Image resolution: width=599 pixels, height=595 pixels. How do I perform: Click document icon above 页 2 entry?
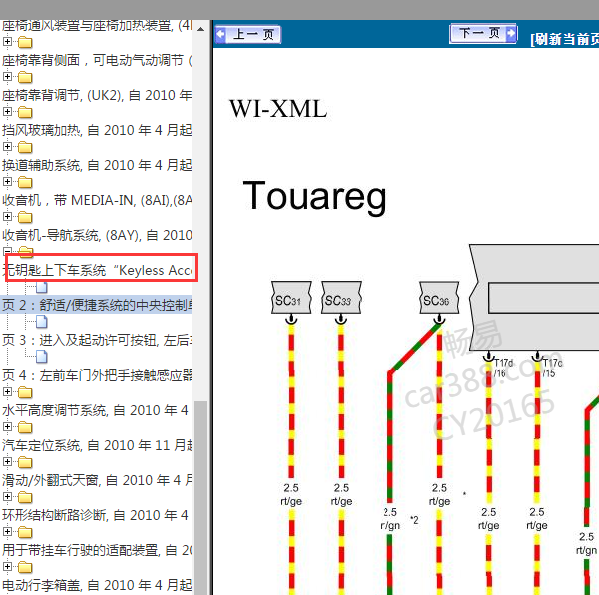click(42, 287)
